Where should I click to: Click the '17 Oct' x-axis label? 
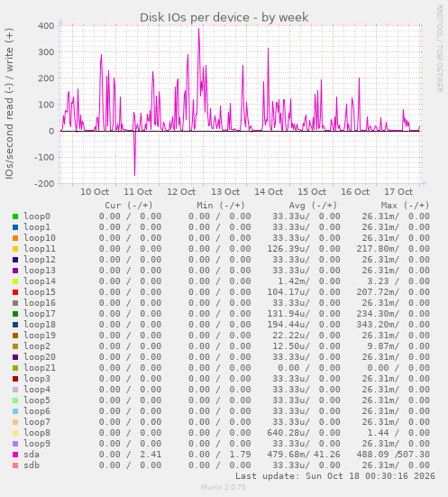pyautogui.click(x=398, y=192)
